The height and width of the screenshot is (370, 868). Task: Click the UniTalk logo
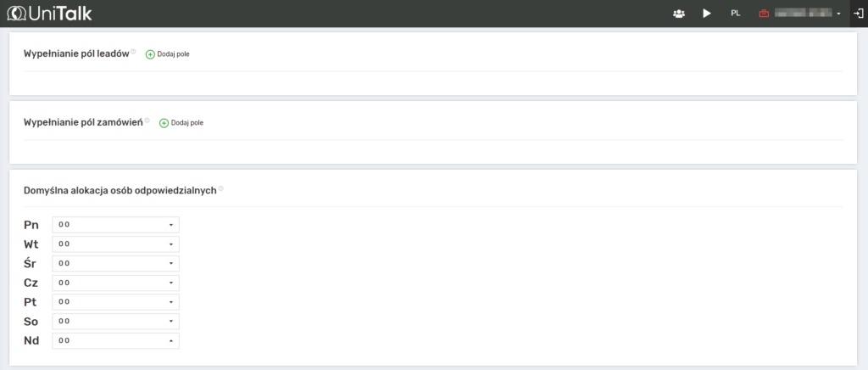click(x=50, y=14)
